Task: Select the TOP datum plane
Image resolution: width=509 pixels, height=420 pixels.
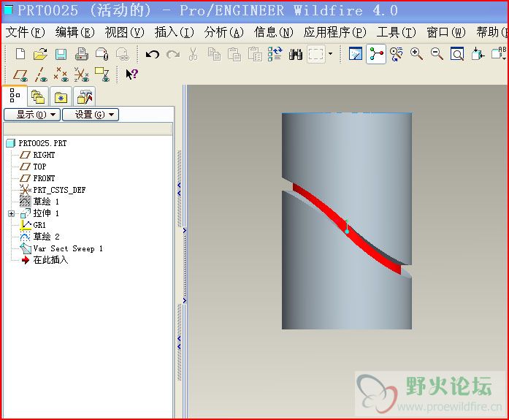Action: point(39,167)
